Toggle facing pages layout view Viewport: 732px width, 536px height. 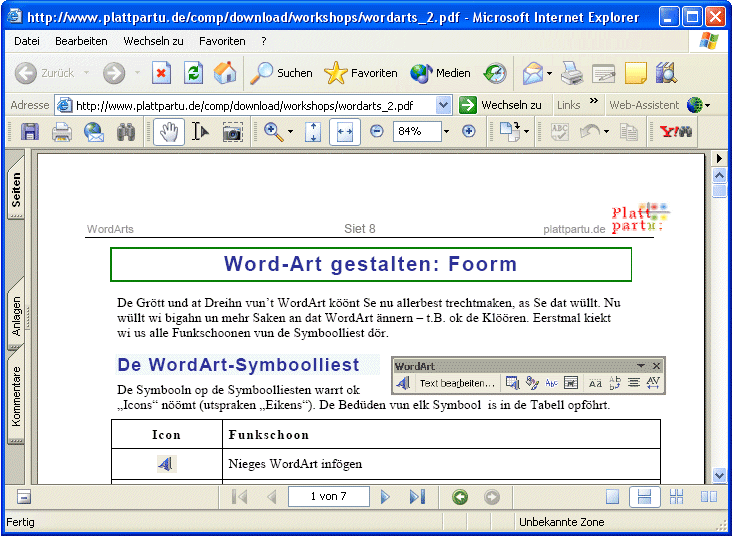[x=708, y=497]
